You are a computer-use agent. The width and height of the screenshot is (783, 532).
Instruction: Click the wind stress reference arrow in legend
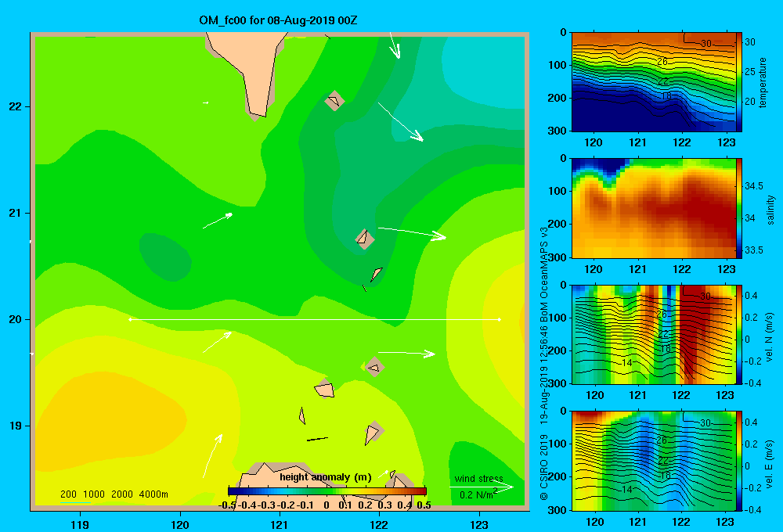coord(481,487)
